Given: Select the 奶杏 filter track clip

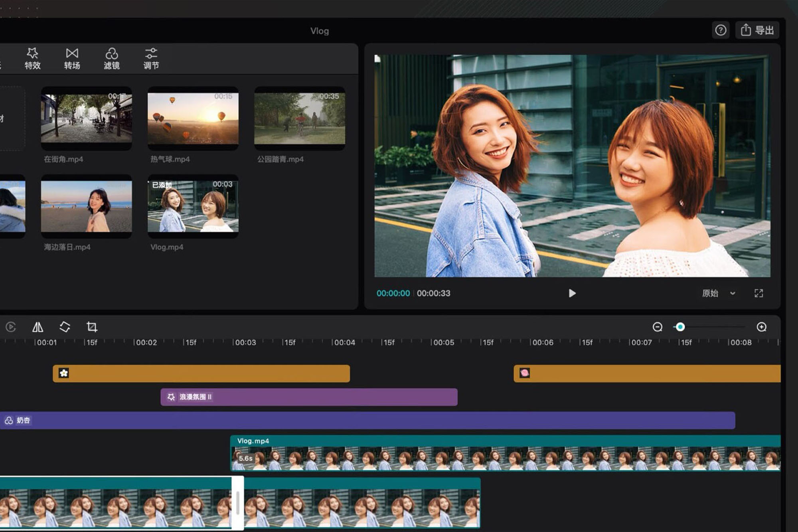Looking at the screenshot, I should pos(367,421).
